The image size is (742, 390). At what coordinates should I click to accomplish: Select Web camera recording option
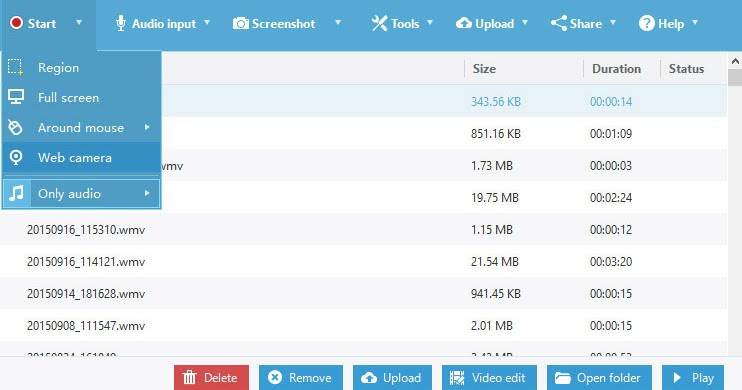click(x=81, y=158)
